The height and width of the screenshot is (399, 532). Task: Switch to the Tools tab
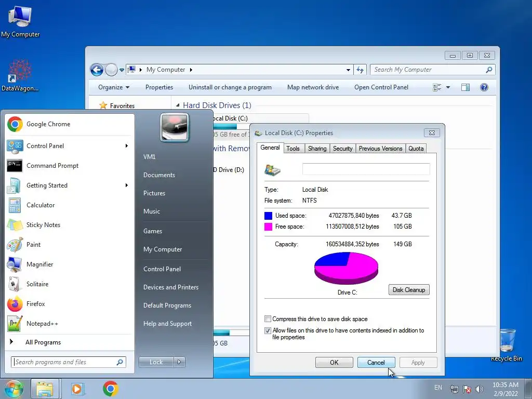point(293,149)
